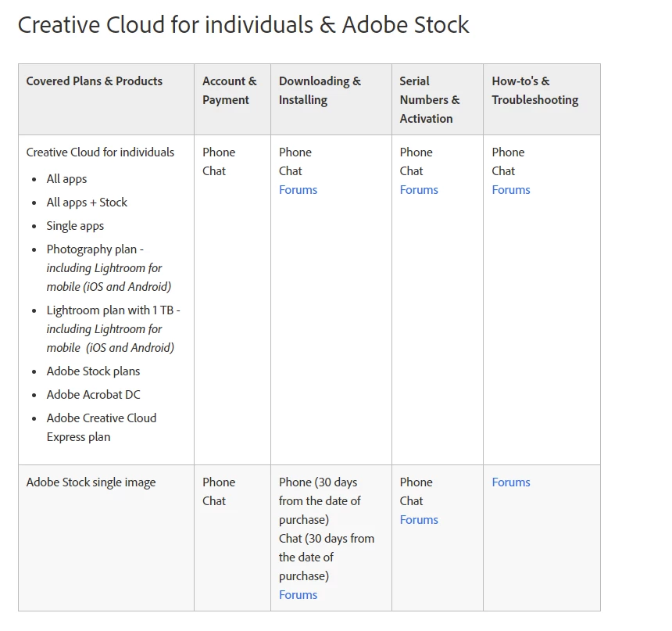Open Forums link for Creative Cloud Downloading & Installing
This screenshot has height=631, width=672.
tap(298, 190)
